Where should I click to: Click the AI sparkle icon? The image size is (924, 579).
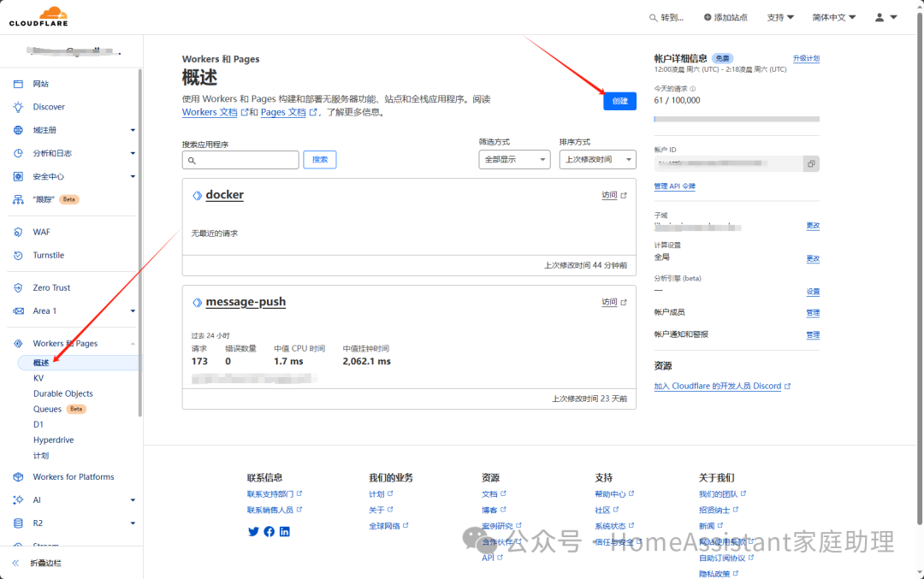tap(18, 500)
